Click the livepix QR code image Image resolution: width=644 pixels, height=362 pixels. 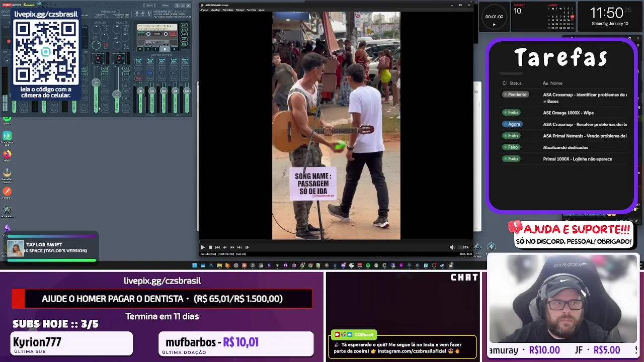click(46, 52)
